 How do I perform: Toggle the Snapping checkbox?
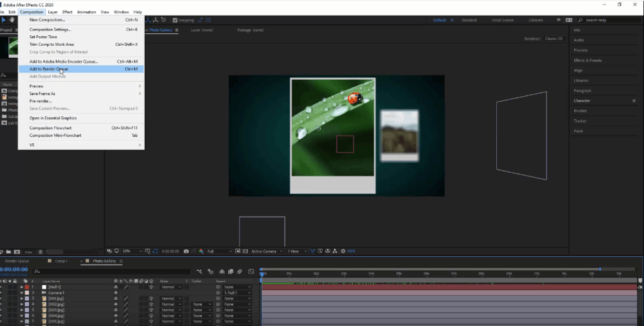click(175, 19)
